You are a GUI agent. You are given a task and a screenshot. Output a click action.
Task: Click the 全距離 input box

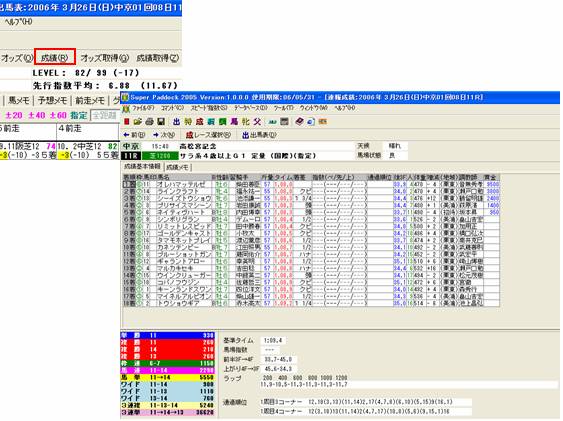pyautogui.click(x=104, y=115)
